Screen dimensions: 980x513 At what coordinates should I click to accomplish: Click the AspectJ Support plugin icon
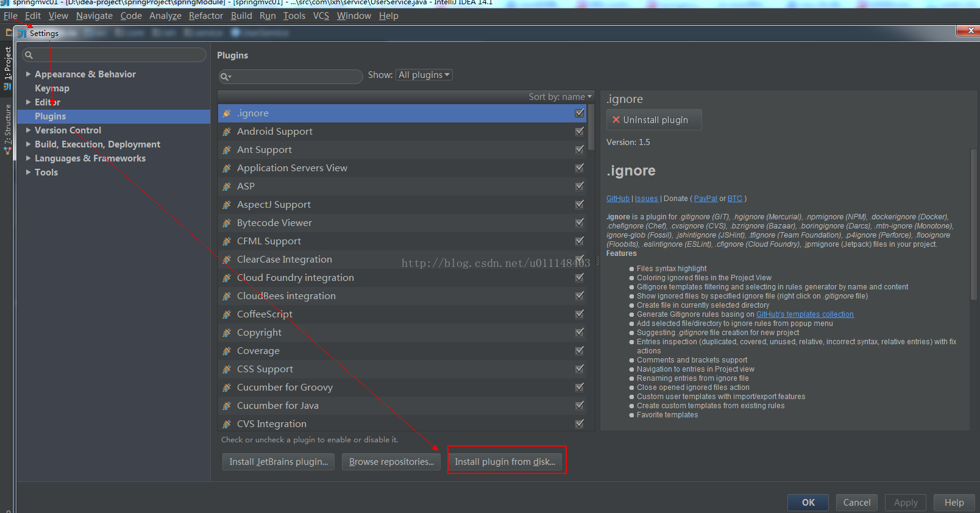(x=227, y=205)
